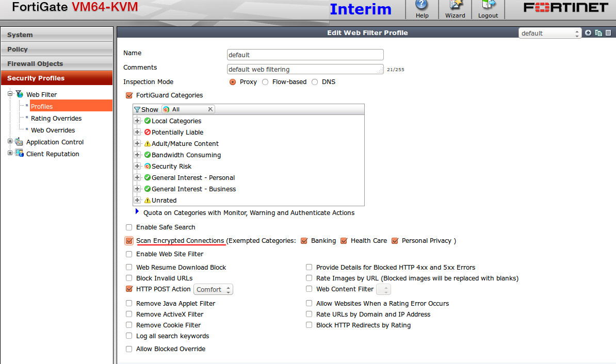Expand Adult/Mature Content category node
616x364 pixels.
(x=137, y=144)
